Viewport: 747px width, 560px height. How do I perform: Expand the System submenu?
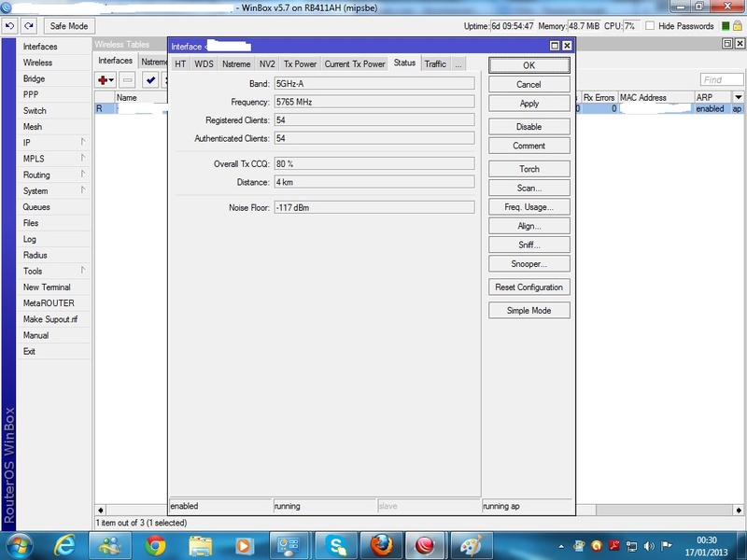(53, 191)
